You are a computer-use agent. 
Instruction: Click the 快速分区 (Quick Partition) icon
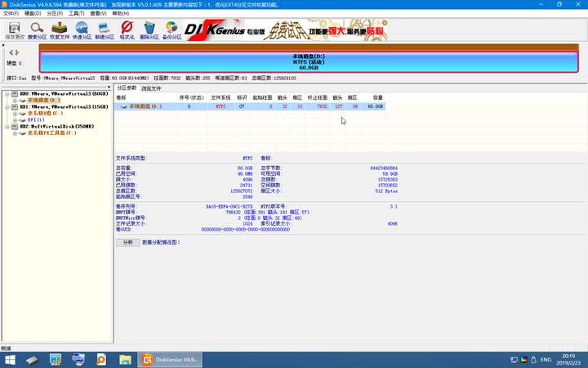point(82,30)
